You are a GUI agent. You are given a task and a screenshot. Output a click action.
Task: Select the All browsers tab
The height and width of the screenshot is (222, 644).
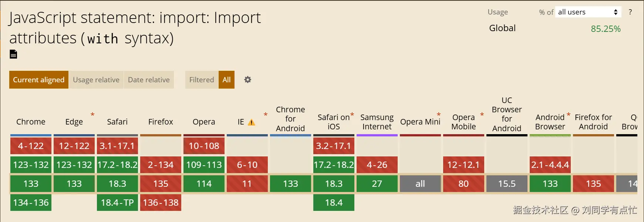pos(226,80)
